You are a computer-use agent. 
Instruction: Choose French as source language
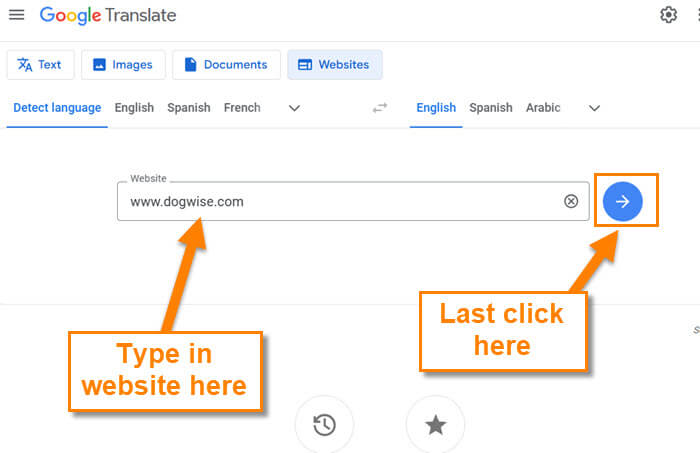click(242, 108)
